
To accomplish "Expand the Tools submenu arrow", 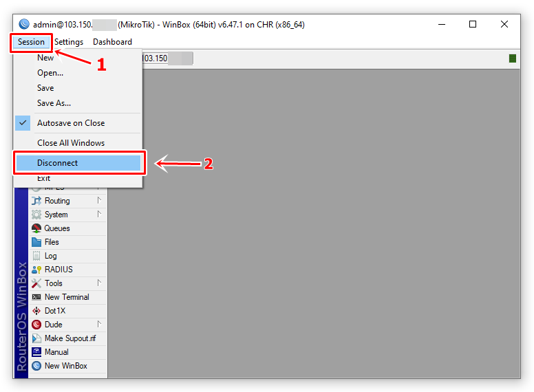I will pos(99,283).
